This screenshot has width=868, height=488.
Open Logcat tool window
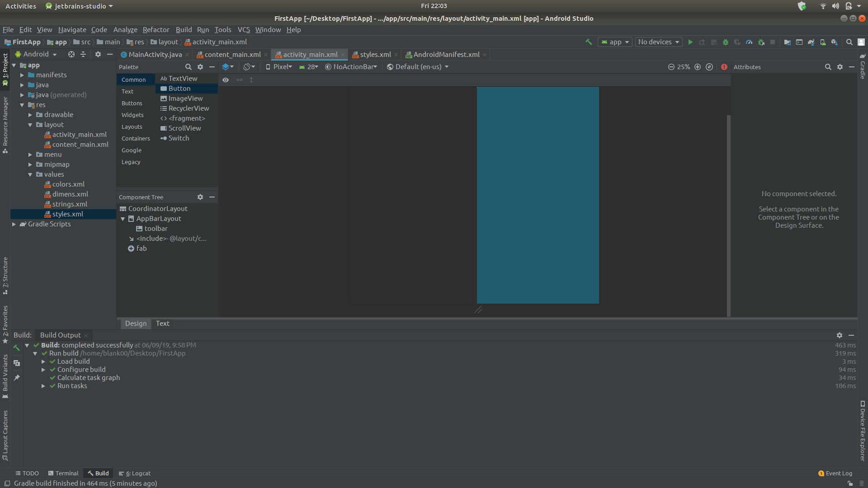135,474
